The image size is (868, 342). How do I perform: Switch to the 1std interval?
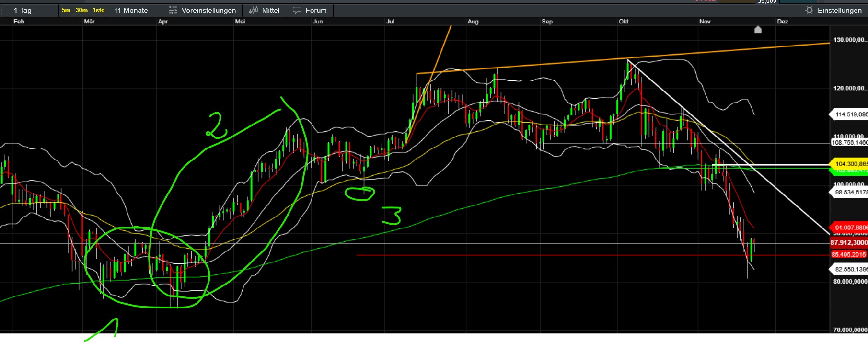(x=99, y=10)
